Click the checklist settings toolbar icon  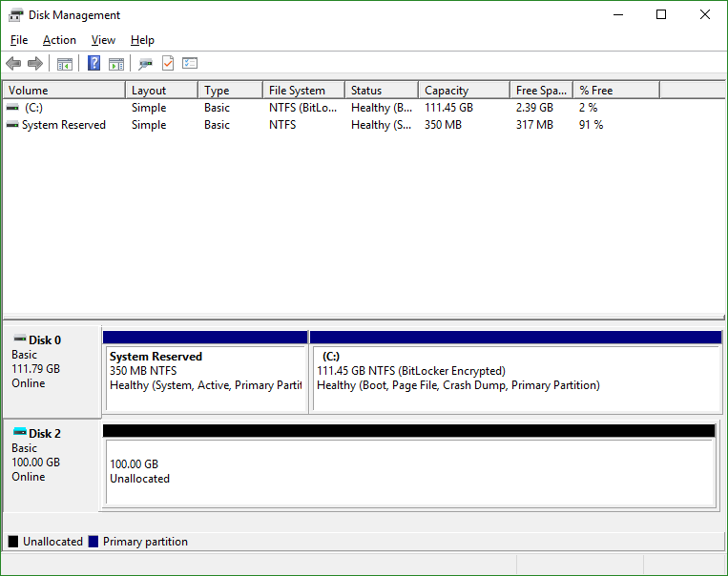click(x=190, y=64)
